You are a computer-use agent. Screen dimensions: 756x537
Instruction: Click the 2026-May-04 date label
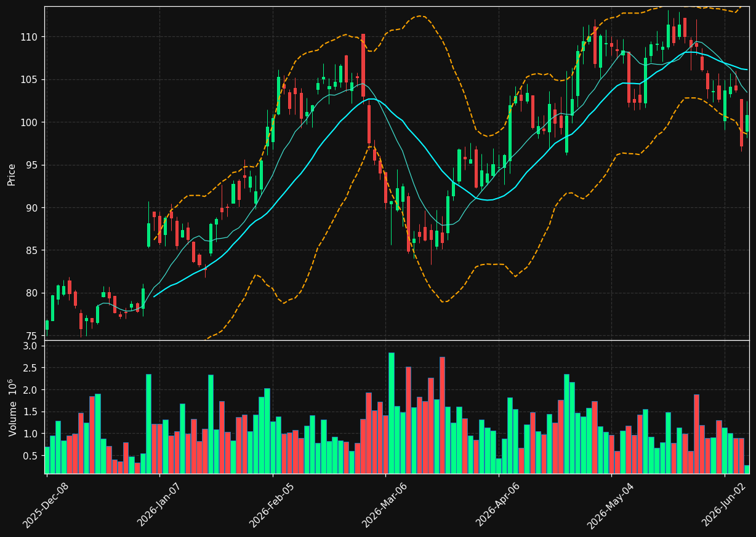tap(610, 506)
